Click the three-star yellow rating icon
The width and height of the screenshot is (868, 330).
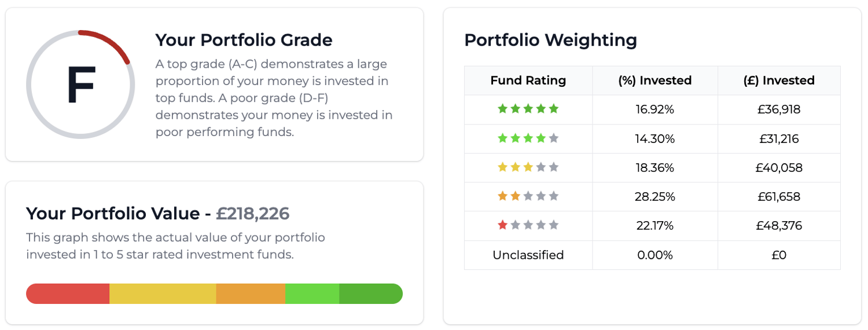point(528,167)
